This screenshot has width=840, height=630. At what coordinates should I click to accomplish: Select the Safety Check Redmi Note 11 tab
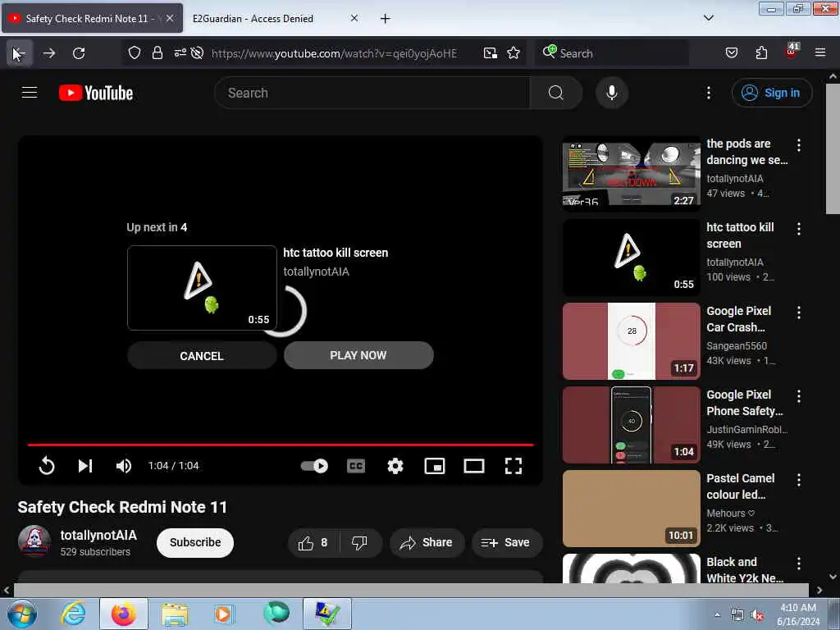[92, 19]
